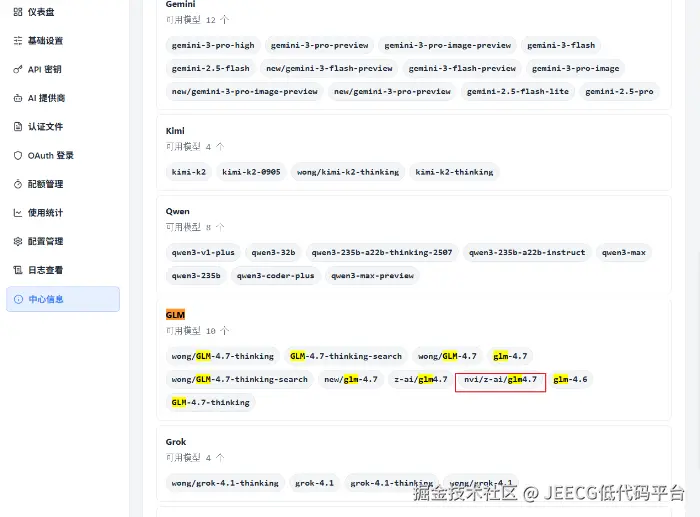Open 使用统计 menu item
The image size is (700, 517).
[63, 213]
